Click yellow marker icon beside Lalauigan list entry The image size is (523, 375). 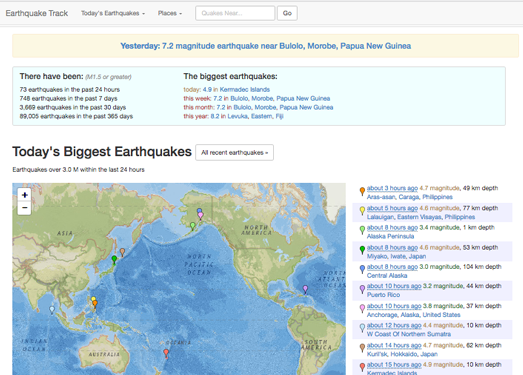coord(362,211)
